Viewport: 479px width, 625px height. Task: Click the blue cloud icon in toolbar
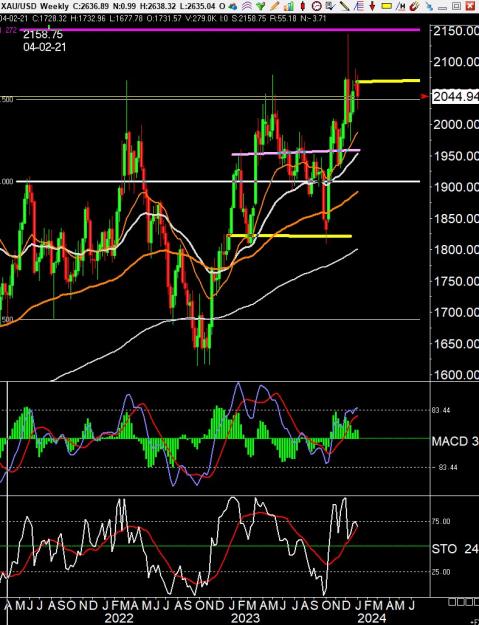click(x=233, y=6)
